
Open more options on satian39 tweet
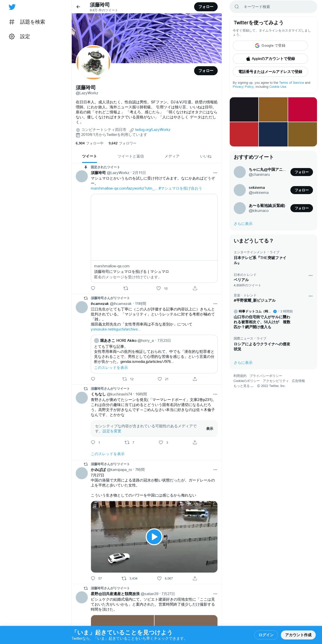[x=215, y=594]
